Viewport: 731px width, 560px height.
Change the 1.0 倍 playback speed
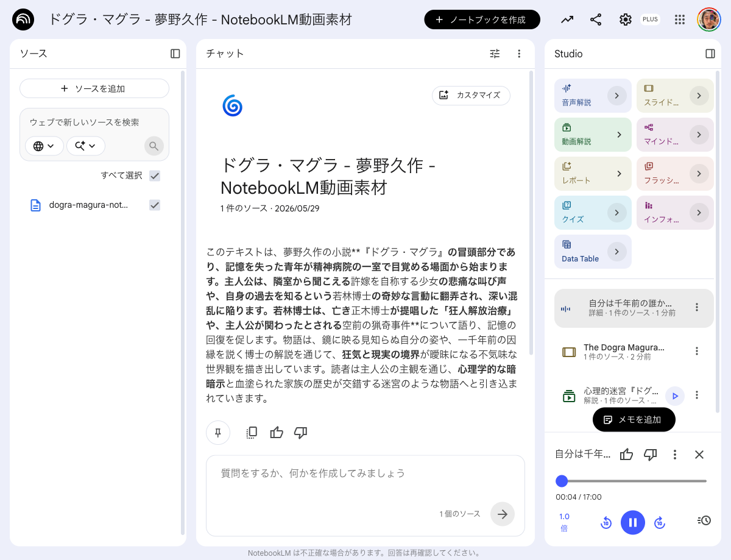(x=564, y=522)
